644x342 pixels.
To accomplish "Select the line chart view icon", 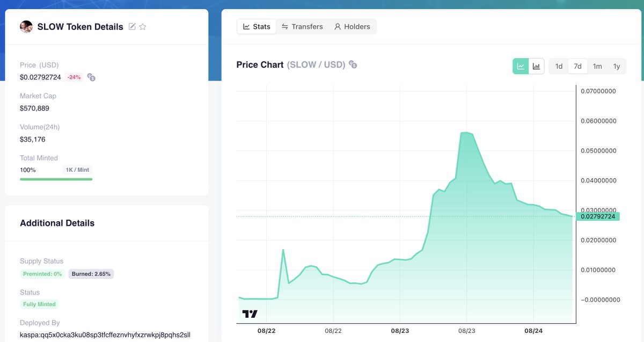I will 521,66.
